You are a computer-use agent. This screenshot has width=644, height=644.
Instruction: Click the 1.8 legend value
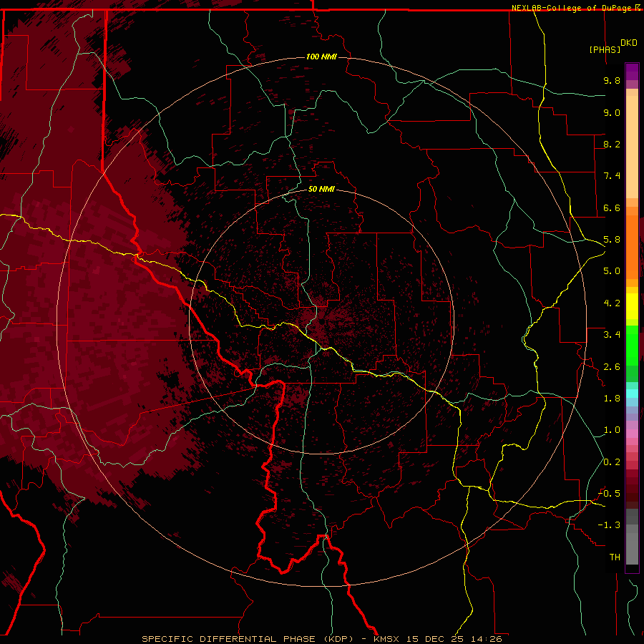pyautogui.click(x=612, y=399)
